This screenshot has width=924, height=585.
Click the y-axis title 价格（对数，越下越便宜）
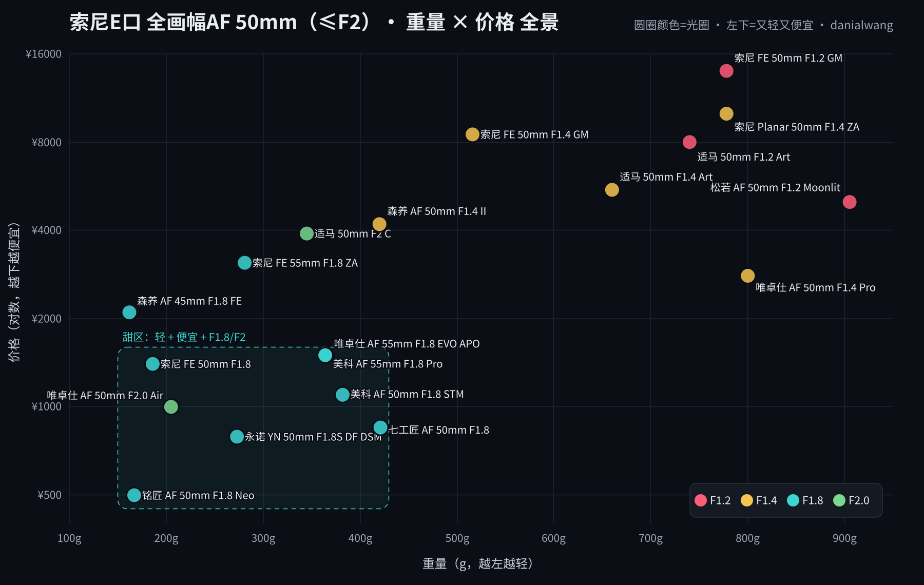click(x=14, y=292)
